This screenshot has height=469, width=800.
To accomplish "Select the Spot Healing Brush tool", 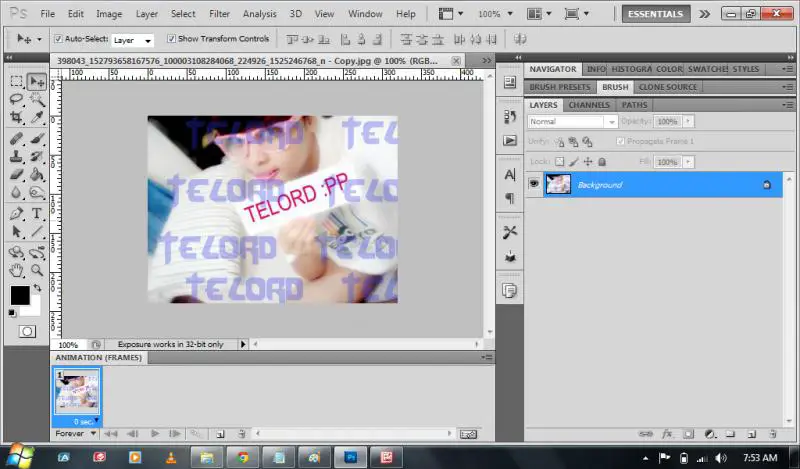I will coord(16,139).
